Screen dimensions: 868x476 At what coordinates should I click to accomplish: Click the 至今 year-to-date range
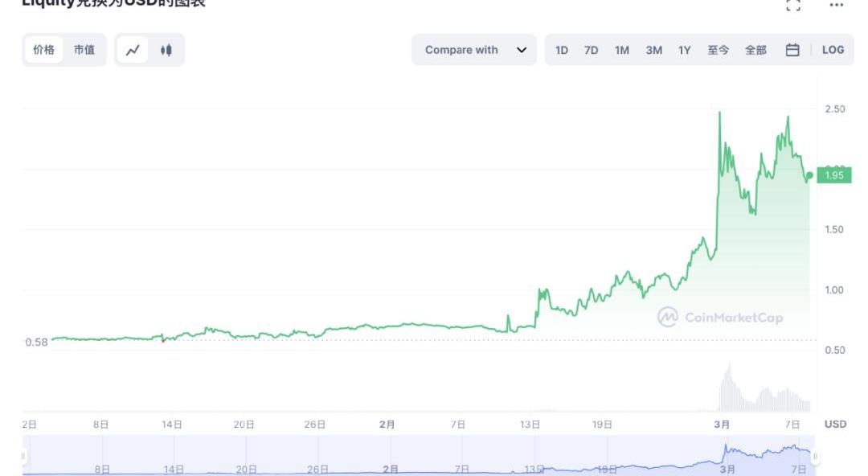pyautogui.click(x=718, y=50)
